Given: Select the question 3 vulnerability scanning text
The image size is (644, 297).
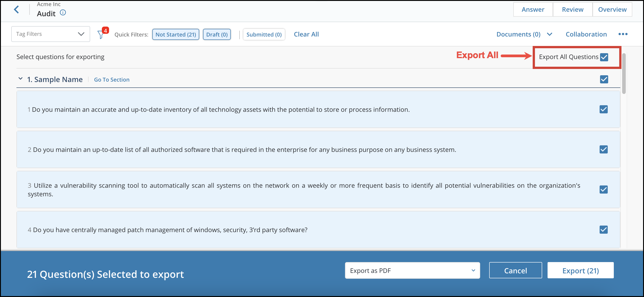Looking at the screenshot, I should click(304, 190).
